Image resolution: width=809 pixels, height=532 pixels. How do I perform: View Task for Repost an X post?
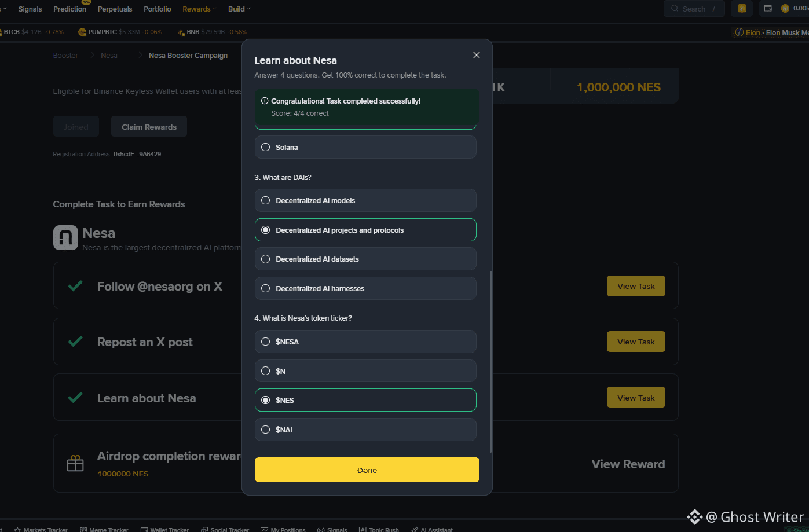pyautogui.click(x=636, y=342)
